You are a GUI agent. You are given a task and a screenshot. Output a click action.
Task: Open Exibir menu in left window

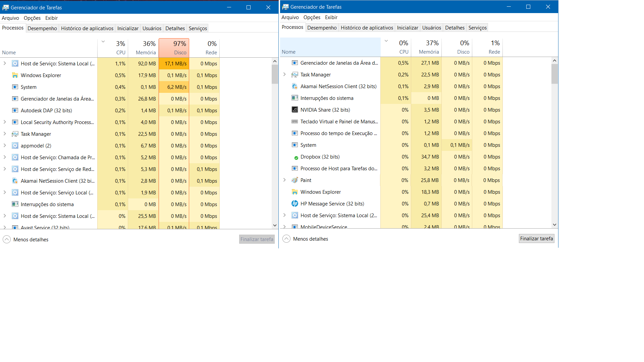pos(51,18)
